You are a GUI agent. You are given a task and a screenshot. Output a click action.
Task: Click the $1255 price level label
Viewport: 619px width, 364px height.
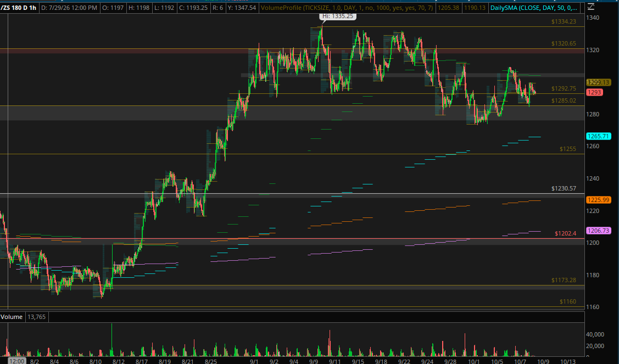(568, 149)
